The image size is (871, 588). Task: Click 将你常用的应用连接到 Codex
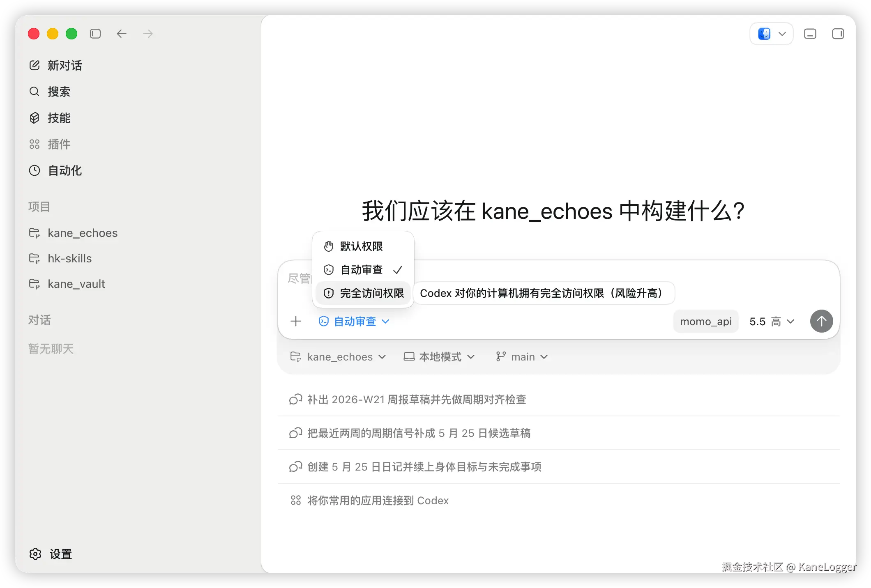[x=559, y=501]
